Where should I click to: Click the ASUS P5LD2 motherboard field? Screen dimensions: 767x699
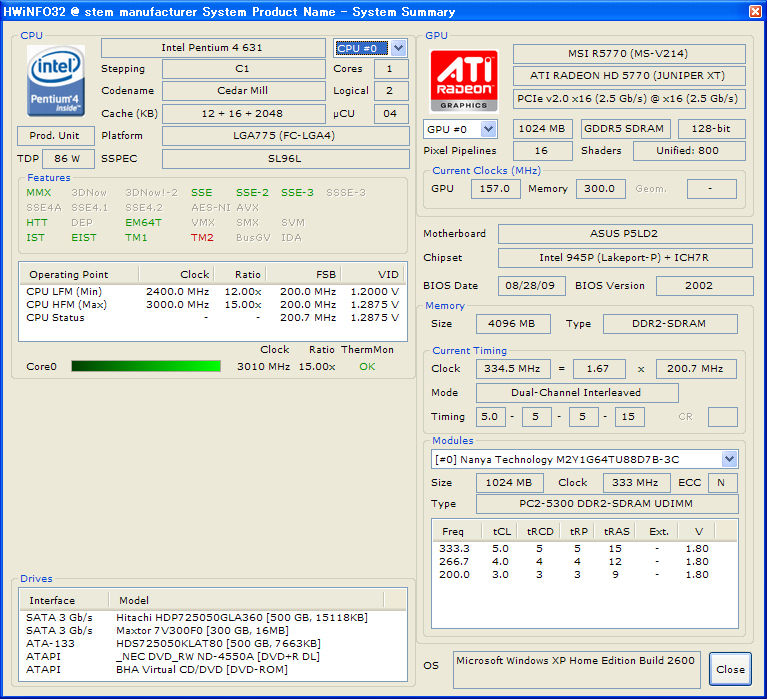[x=624, y=234]
